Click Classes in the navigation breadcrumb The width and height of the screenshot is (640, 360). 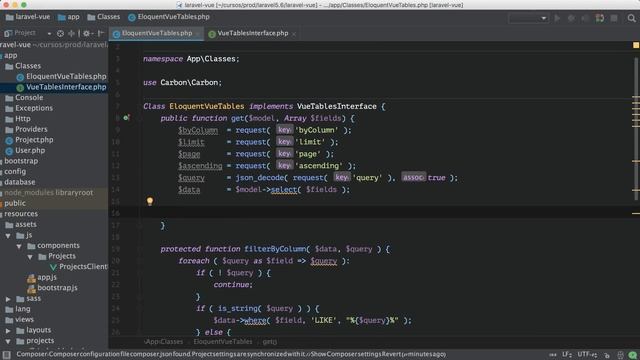pos(104,17)
